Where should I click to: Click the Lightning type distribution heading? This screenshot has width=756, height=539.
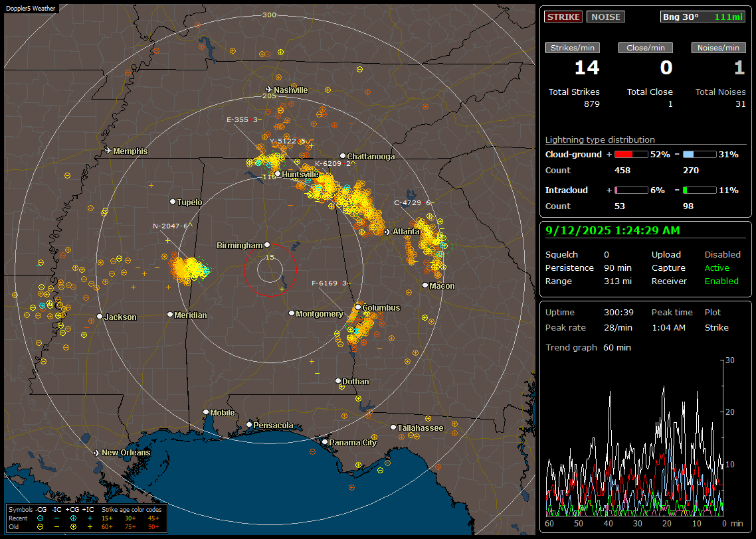[600, 139]
